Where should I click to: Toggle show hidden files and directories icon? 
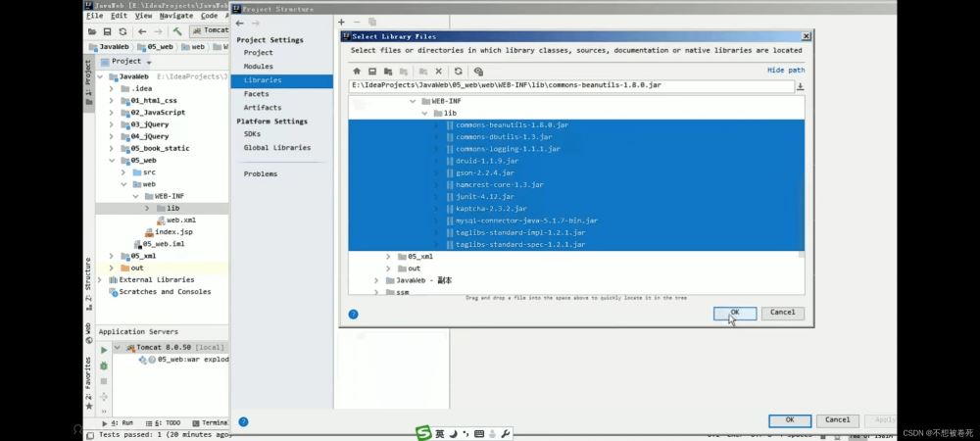pyautogui.click(x=478, y=72)
